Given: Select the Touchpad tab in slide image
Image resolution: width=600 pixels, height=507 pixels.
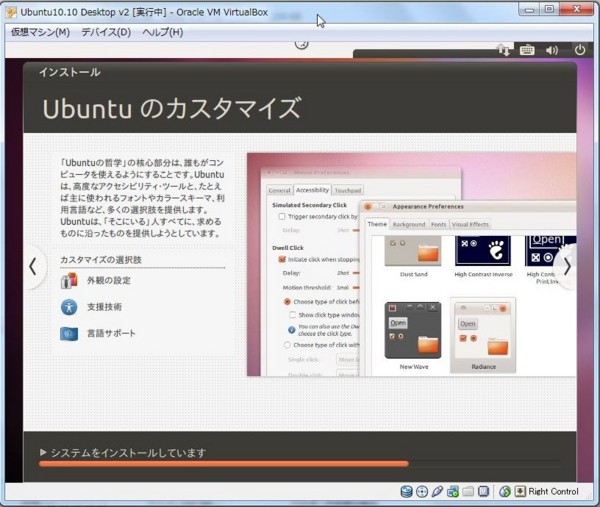Looking at the screenshot, I should tap(348, 190).
